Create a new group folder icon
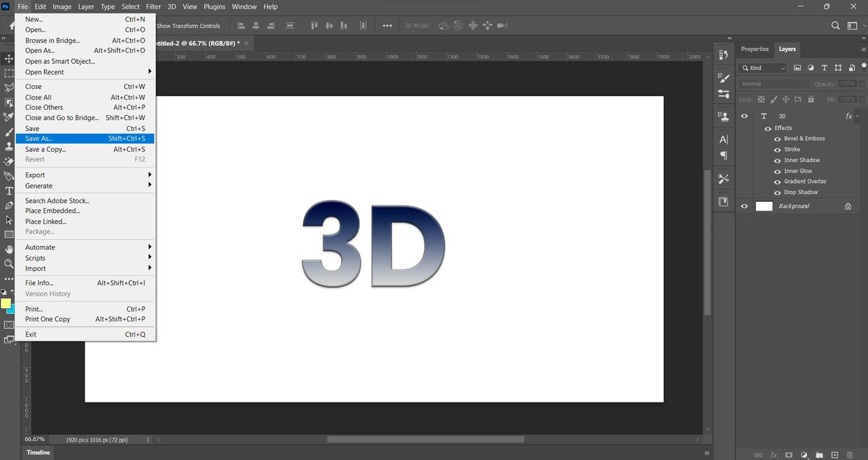The width and height of the screenshot is (868, 460). point(819,455)
